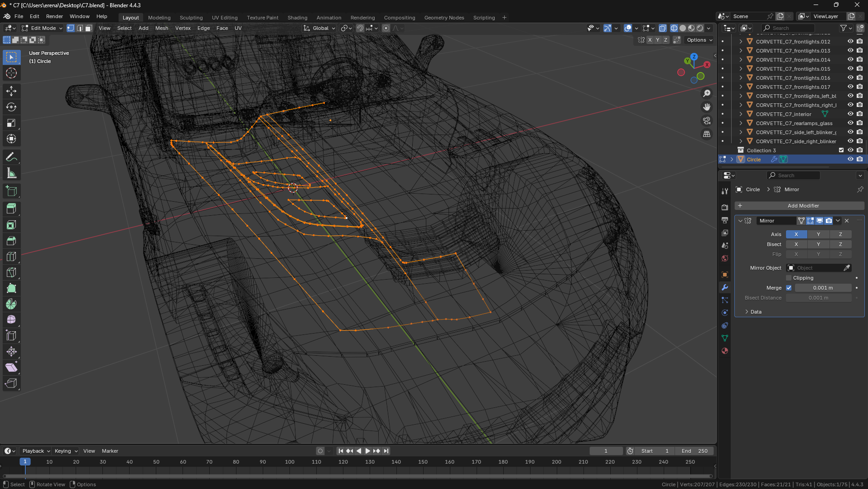
Task: Click the zoom viewport magnifier icon
Action: [x=707, y=93]
